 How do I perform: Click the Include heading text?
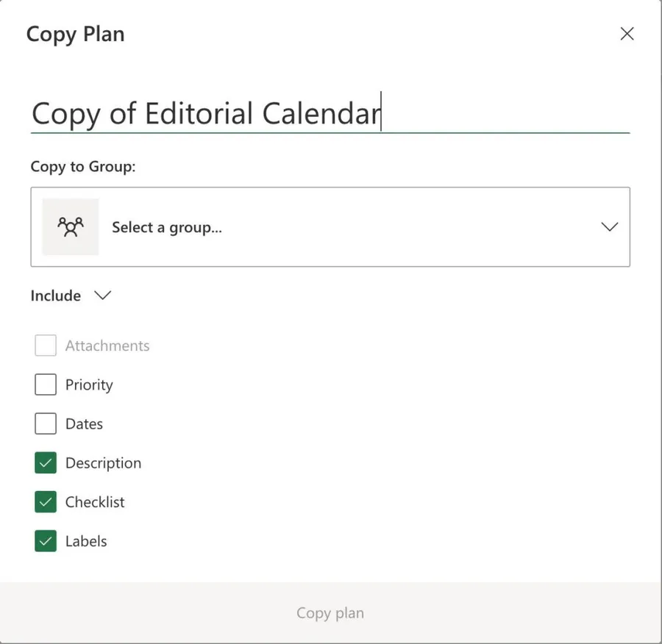tap(56, 296)
